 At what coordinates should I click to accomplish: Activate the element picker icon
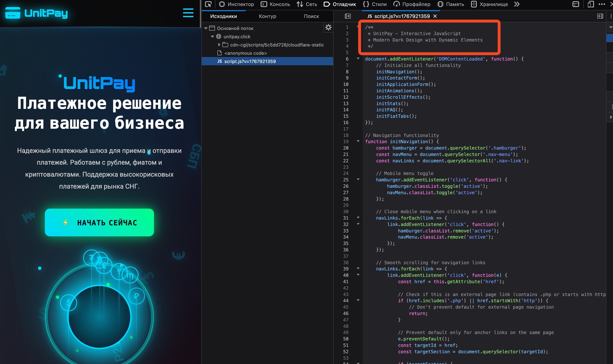click(x=208, y=4)
